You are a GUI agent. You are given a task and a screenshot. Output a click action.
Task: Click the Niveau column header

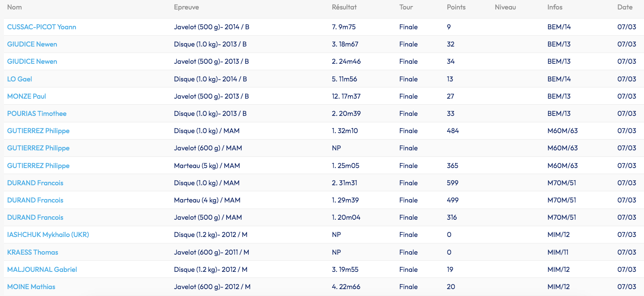click(505, 7)
